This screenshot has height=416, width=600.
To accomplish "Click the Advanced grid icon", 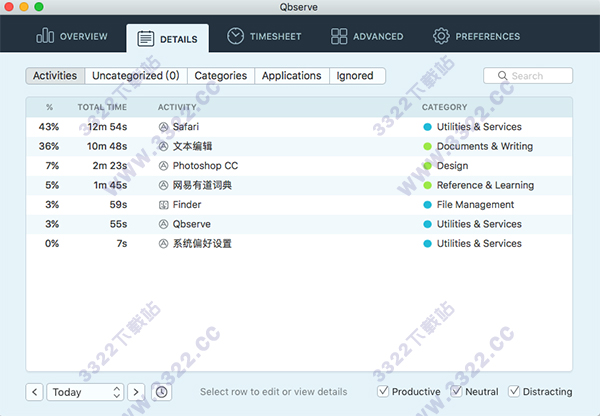I will point(339,36).
